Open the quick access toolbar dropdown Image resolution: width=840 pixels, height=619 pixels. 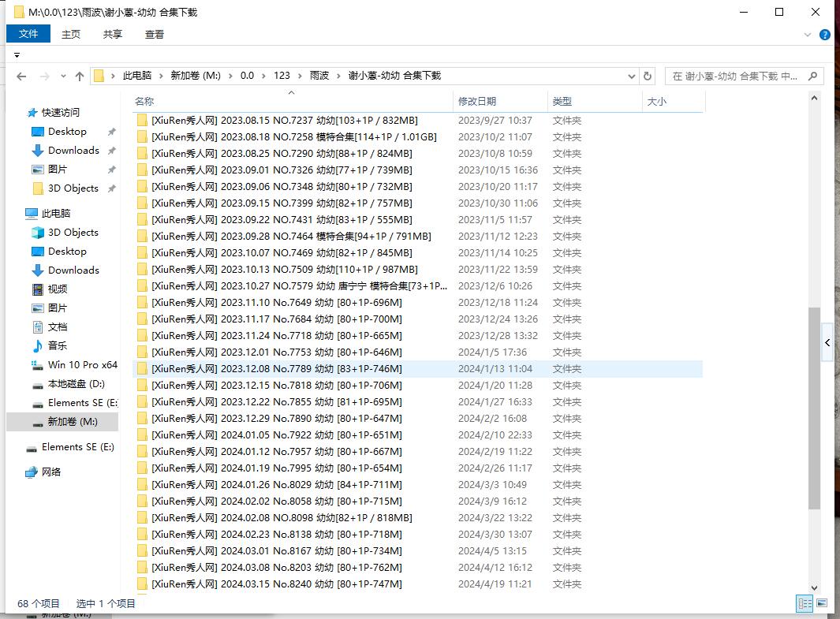click(x=17, y=55)
